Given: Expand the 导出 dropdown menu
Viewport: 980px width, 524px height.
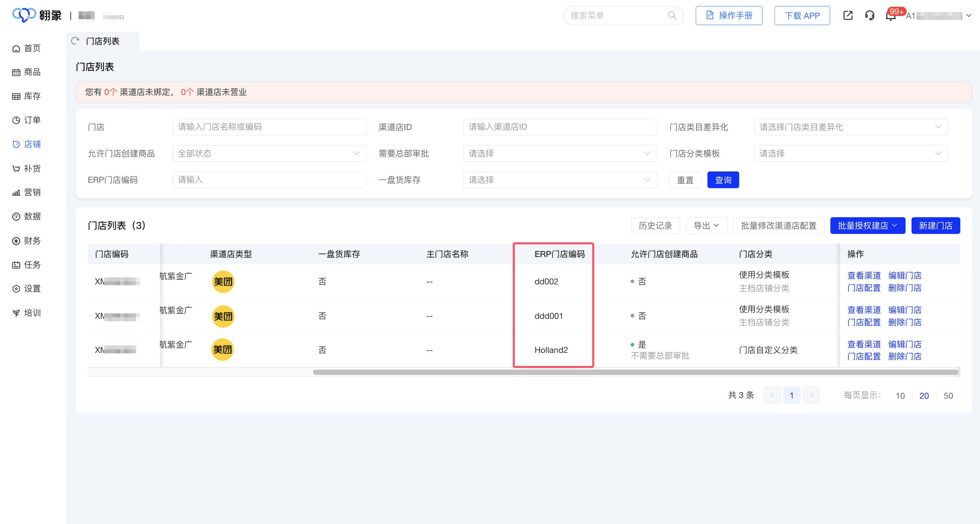Looking at the screenshot, I should coord(706,225).
